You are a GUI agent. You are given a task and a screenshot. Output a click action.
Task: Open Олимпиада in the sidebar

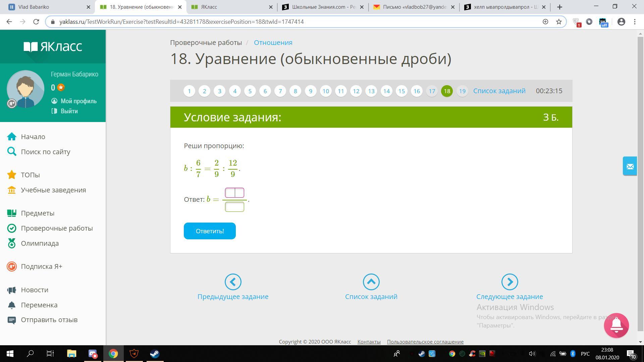click(x=40, y=243)
